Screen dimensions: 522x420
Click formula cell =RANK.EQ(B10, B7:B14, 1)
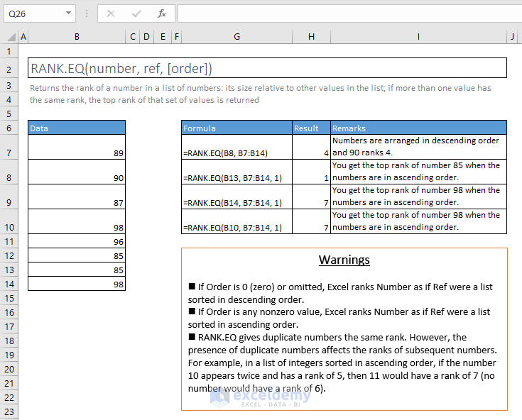[236, 221]
